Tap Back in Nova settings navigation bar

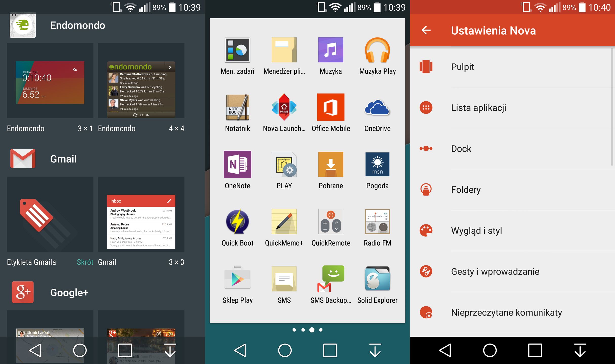(x=445, y=350)
